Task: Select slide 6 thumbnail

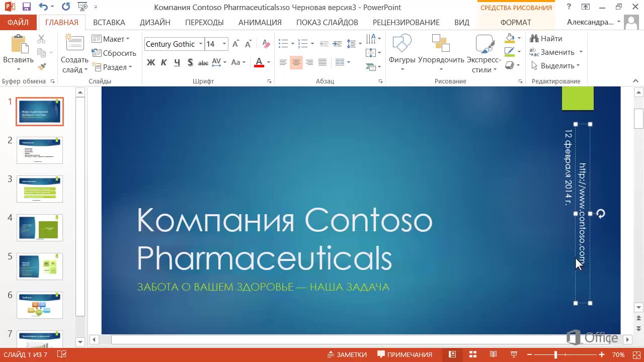Action: 40,305
